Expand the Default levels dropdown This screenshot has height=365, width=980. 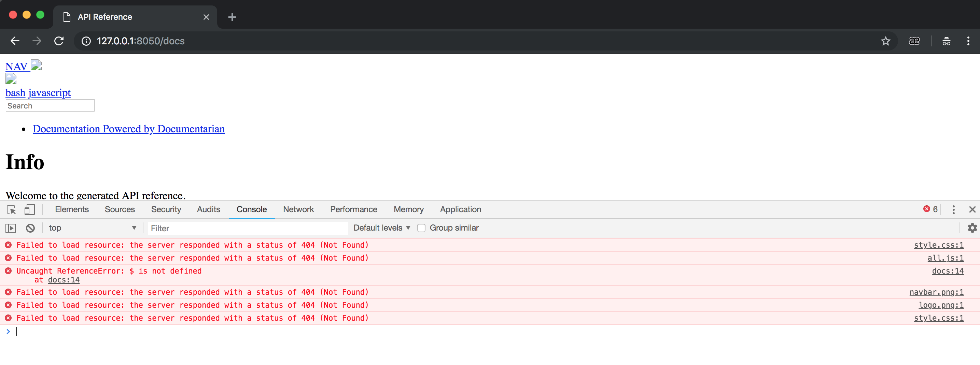point(381,228)
